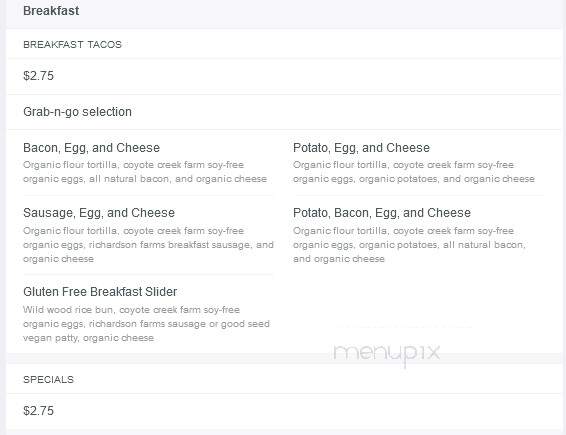The width and height of the screenshot is (566, 435).
Task: Click the Bacon, Egg, and Cheese description text
Action: click(145, 172)
